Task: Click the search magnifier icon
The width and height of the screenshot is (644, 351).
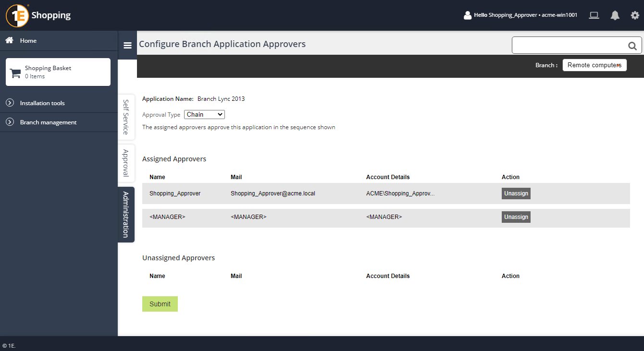Action: [632, 46]
